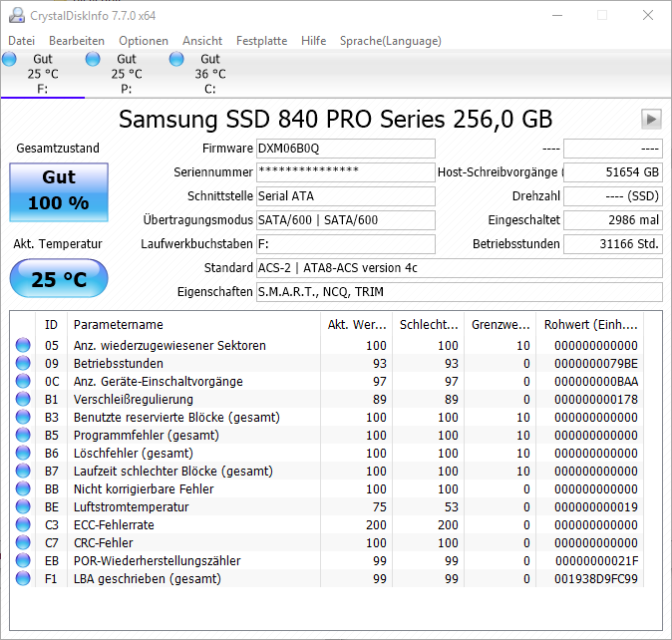Click status orb for attribute B3
Screen dimensions: 672x640
coord(23,418)
